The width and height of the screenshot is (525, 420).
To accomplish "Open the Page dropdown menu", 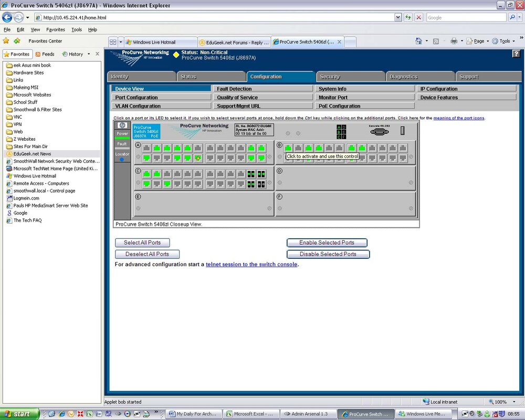I will (x=477, y=41).
